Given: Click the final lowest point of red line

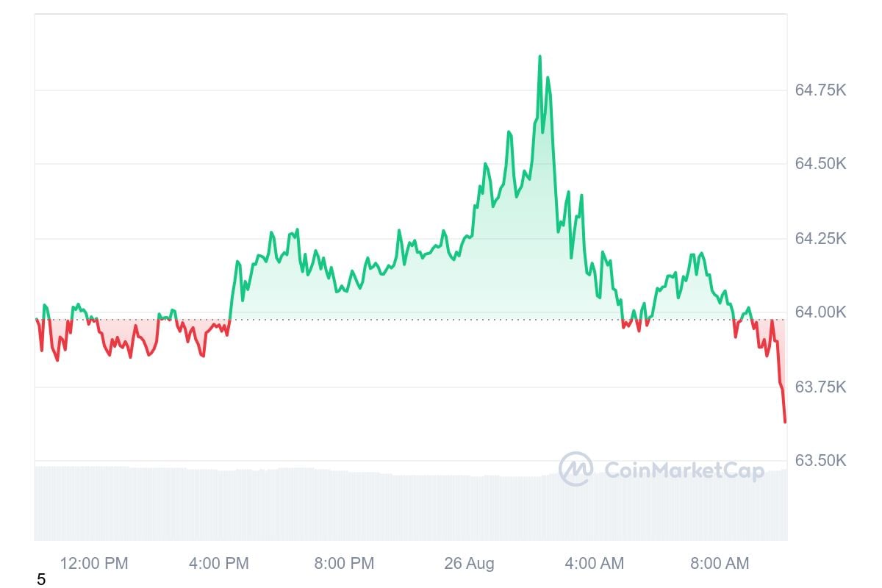Looking at the screenshot, I should click(x=785, y=422).
